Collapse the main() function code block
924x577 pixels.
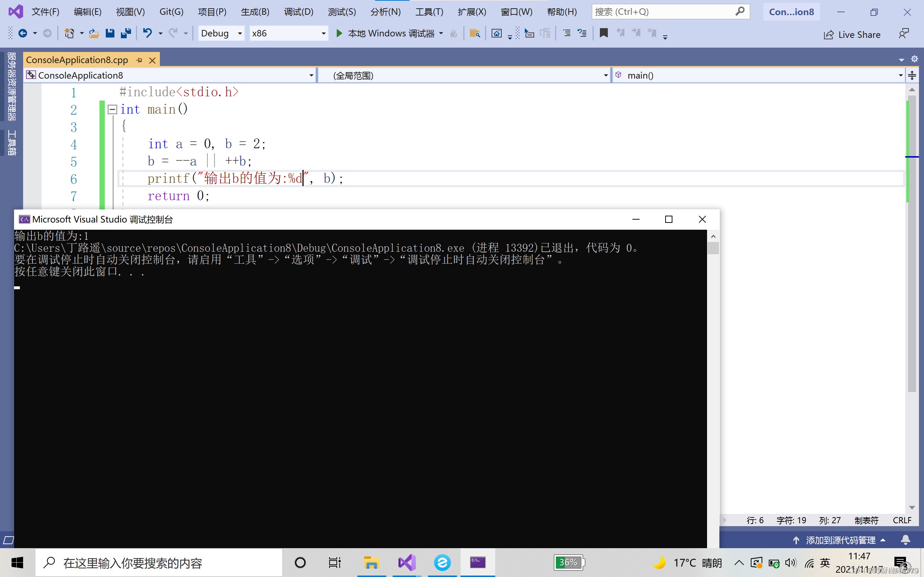[112, 110]
